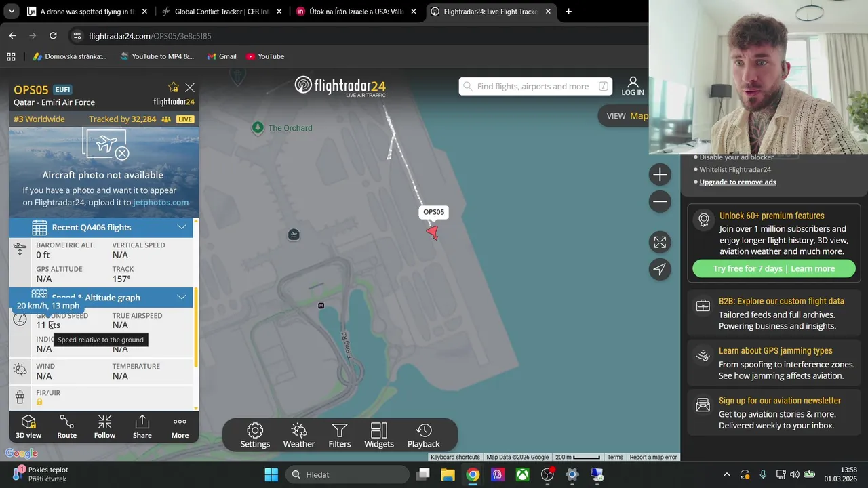Click Unlock 60+ premium features heading
The width and height of the screenshot is (868, 488).
pyautogui.click(x=772, y=216)
